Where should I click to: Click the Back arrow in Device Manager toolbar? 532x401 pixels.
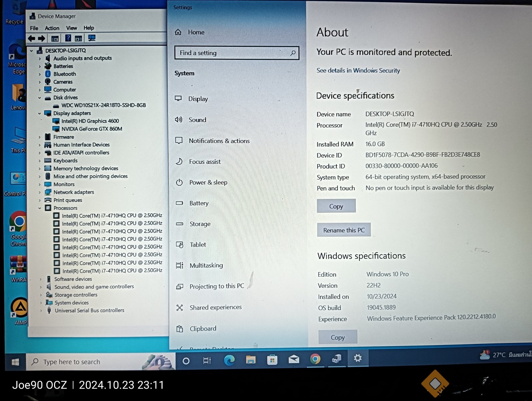click(x=32, y=38)
